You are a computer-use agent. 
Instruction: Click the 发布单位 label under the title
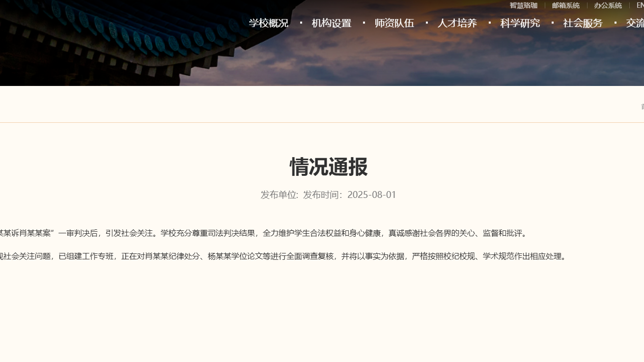coord(279,195)
